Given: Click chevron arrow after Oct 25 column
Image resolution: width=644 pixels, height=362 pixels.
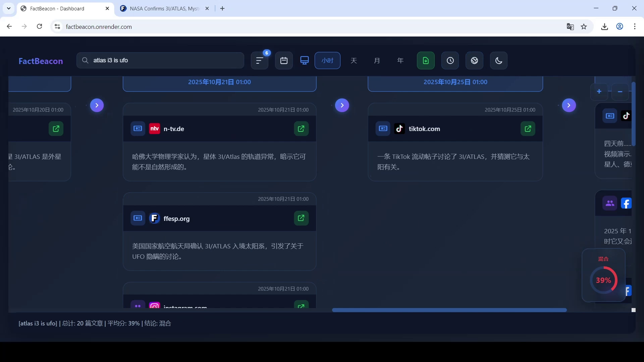Looking at the screenshot, I should [569, 105].
